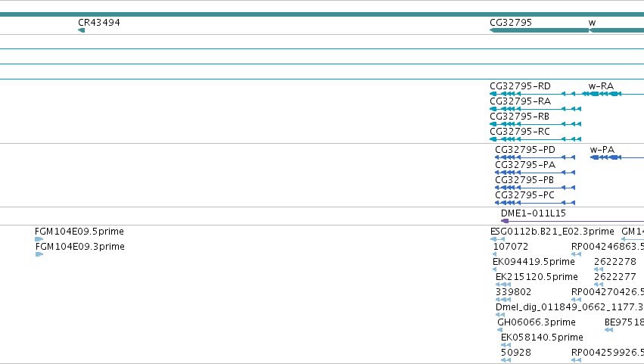Open the CG32795-RB transcript label
This screenshot has width=644, height=364.
tap(519, 117)
